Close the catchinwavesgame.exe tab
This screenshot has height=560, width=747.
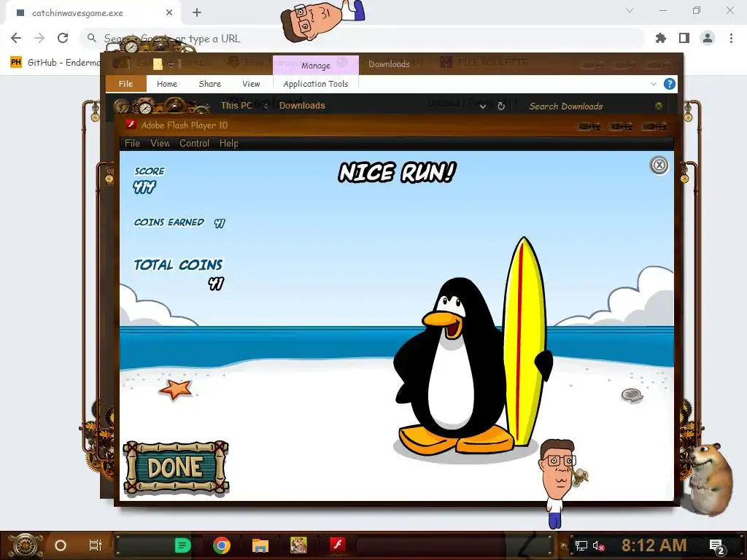pyautogui.click(x=169, y=13)
